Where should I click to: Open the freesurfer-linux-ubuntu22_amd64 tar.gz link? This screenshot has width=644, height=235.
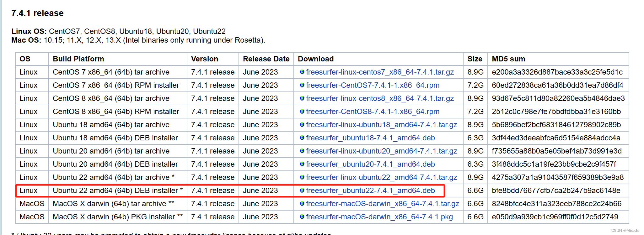coord(382,177)
